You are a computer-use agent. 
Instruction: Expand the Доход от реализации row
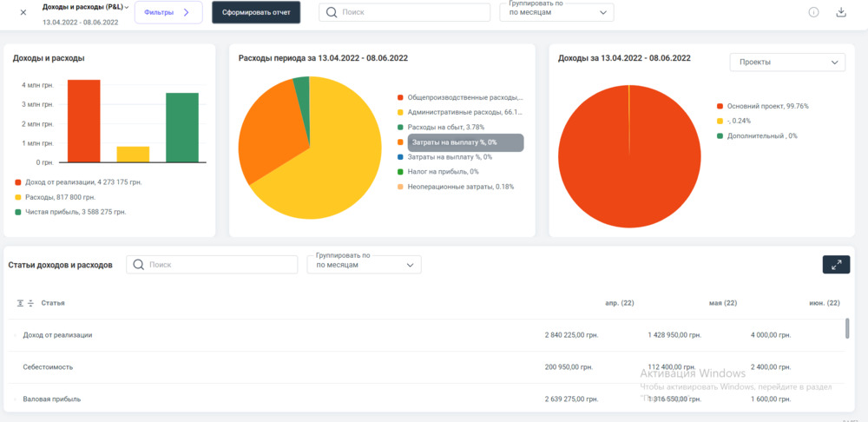click(14, 335)
